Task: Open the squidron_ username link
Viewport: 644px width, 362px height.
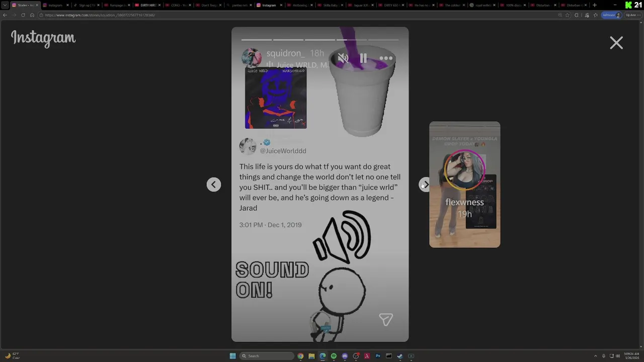Action: tap(285, 53)
